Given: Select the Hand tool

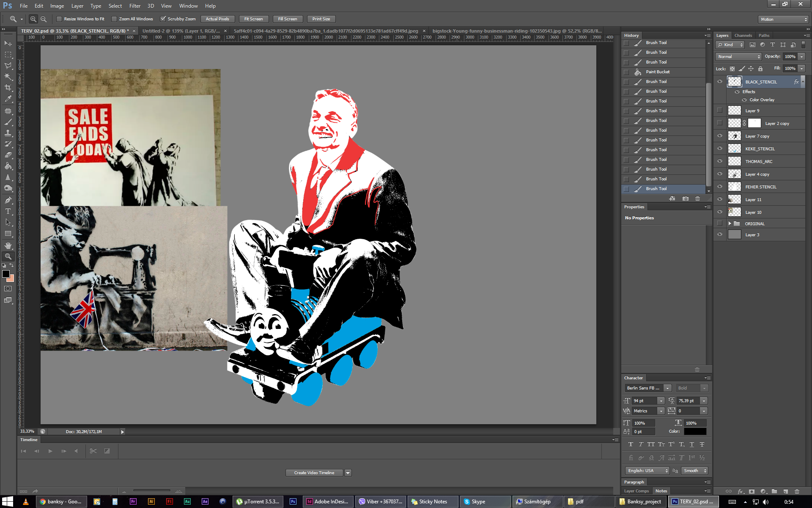Looking at the screenshot, I should (8, 245).
